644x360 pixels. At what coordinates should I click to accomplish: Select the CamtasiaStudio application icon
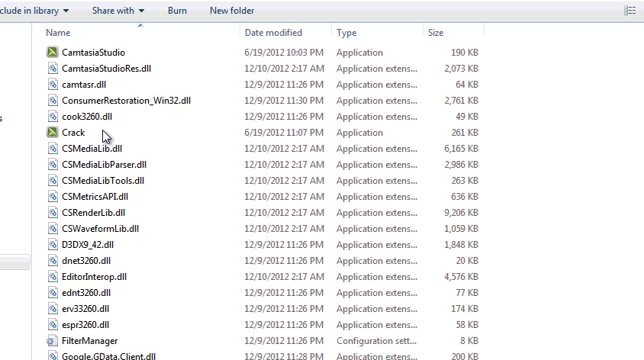pyautogui.click(x=52, y=52)
